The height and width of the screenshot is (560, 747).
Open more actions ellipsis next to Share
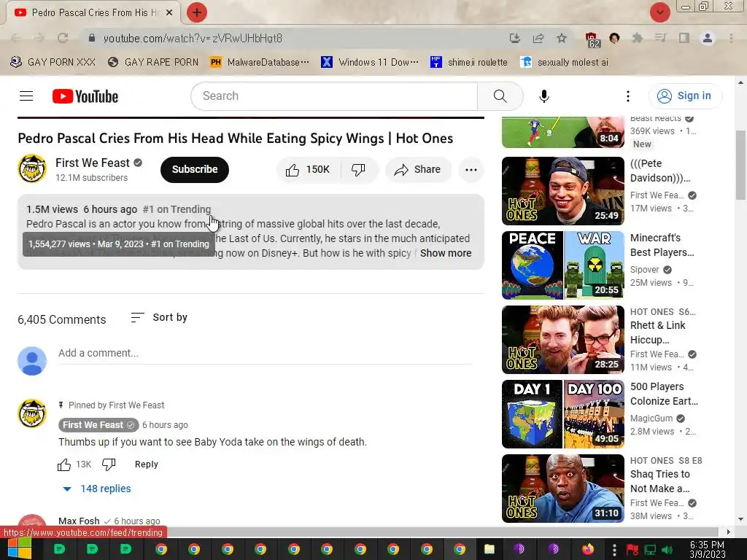click(471, 169)
